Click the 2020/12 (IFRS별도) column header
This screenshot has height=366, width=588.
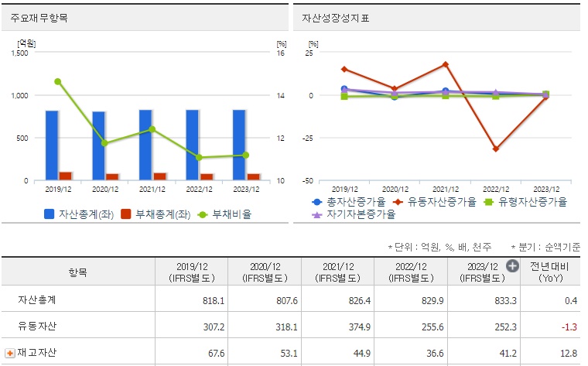265,272
